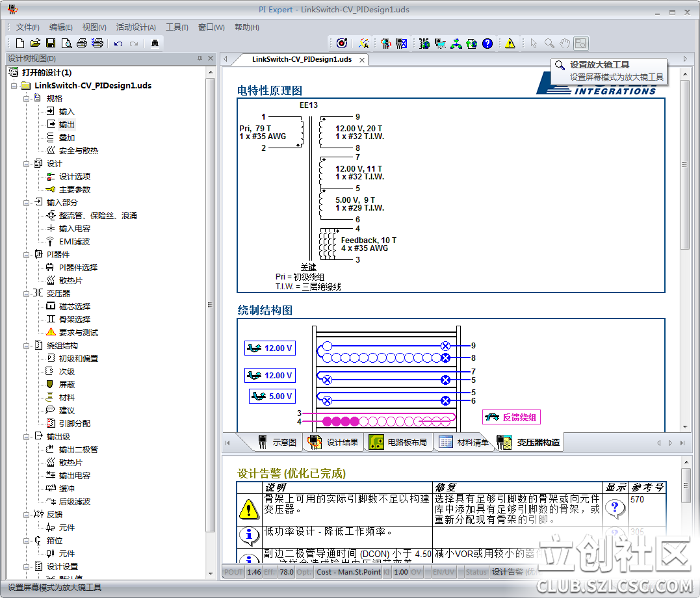Collapse the 规格 tree node
This screenshot has width=700, height=598.
(27, 99)
